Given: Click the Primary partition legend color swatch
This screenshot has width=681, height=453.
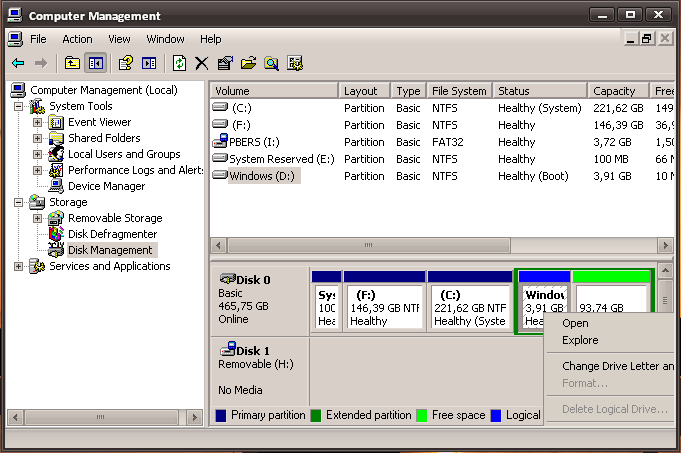Looking at the screenshot, I should click(221, 416).
